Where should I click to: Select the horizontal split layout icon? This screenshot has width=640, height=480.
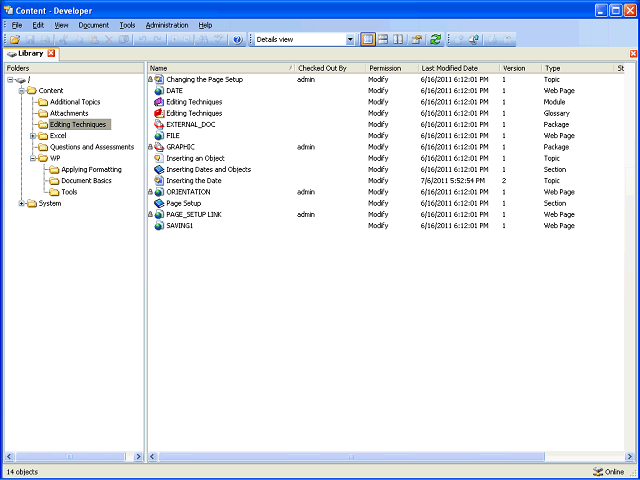point(383,40)
